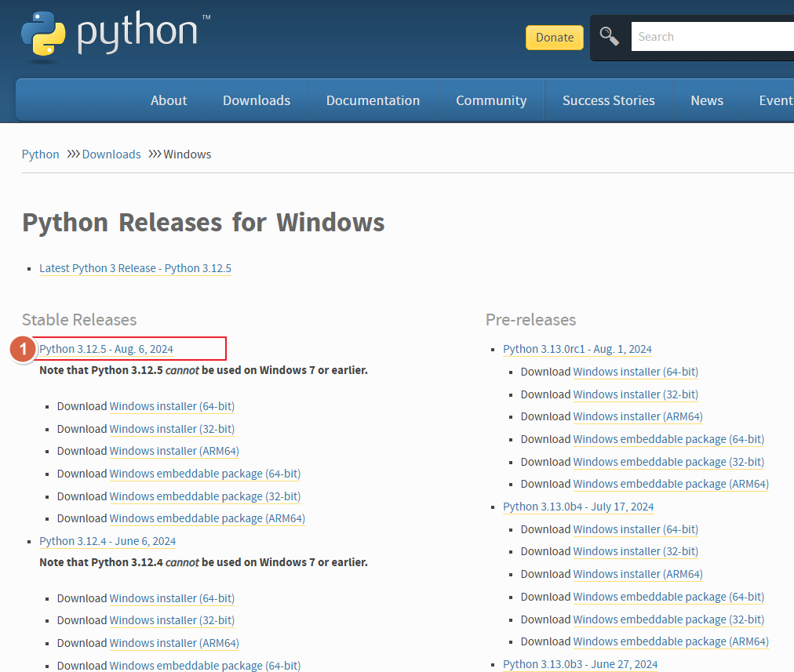The image size is (794, 672).
Task: Download 3.13.0b4 embeddable package (64-bit)
Action: [x=668, y=597]
